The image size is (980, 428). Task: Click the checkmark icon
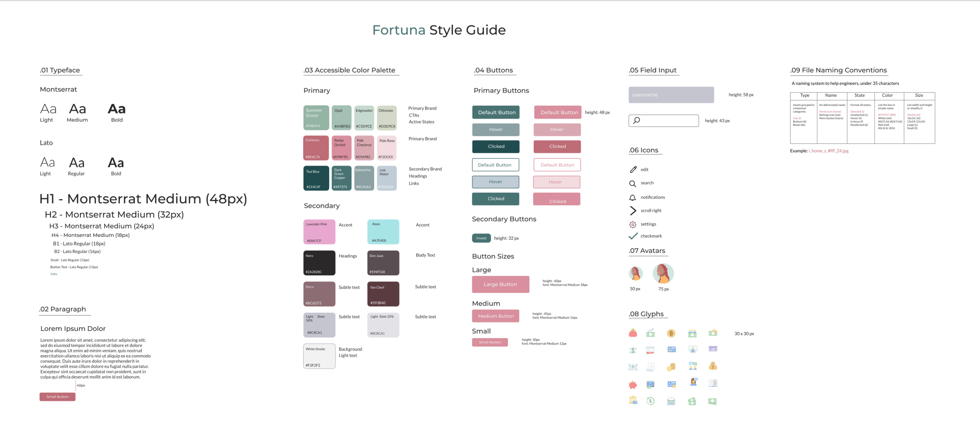click(633, 236)
